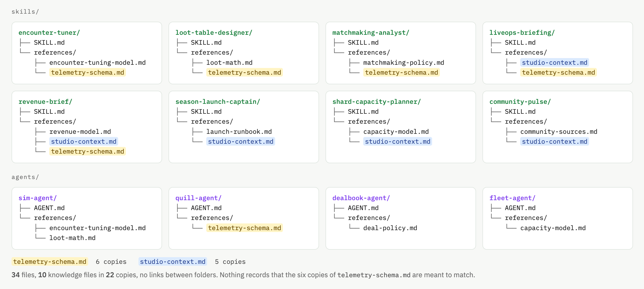The height and width of the screenshot is (289, 644).
Task: Click telemetry-schema.md in the revenue-brief card
Action: (88, 151)
